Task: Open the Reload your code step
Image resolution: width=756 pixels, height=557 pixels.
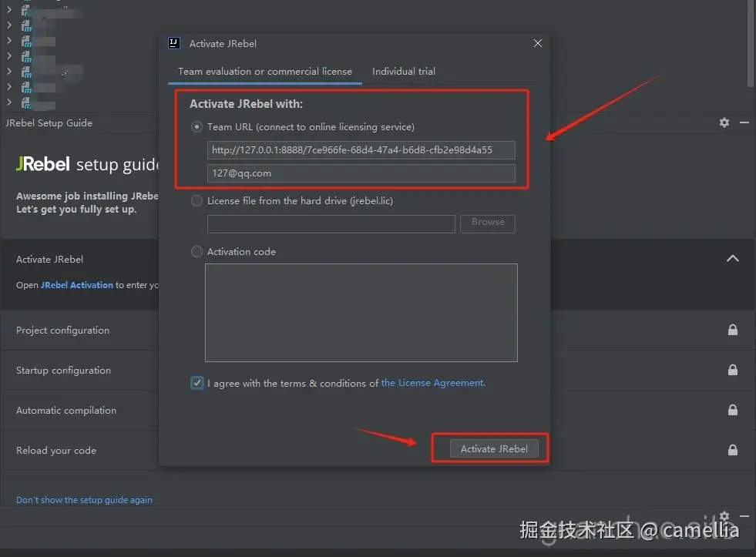Action: [x=56, y=450]
